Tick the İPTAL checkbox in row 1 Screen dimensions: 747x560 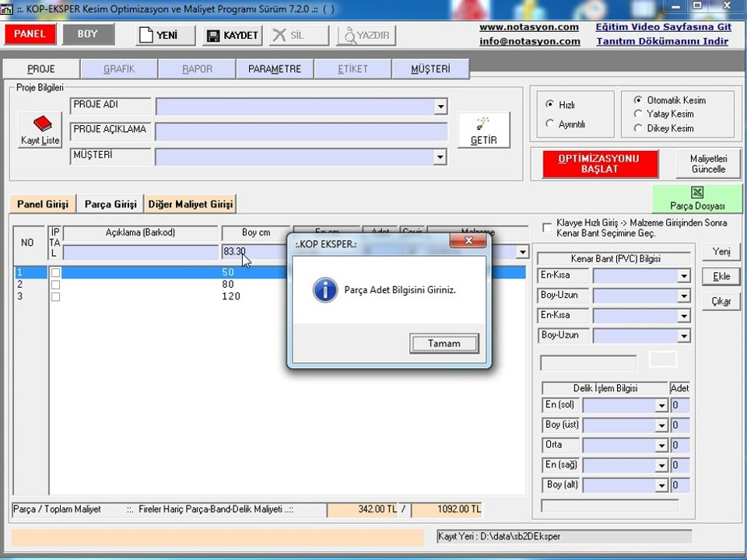pyautogui.click(x=56, y=273)
